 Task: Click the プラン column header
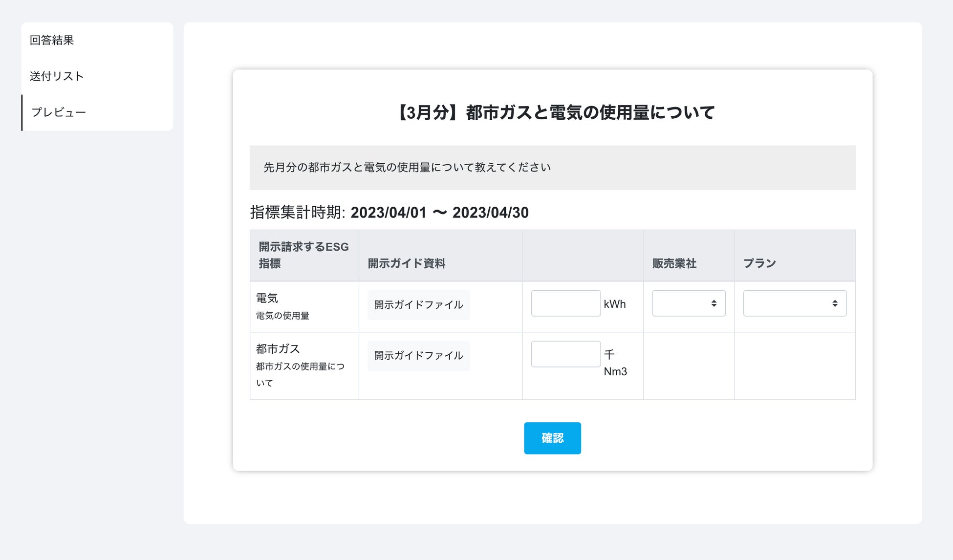tap(759, 263)
